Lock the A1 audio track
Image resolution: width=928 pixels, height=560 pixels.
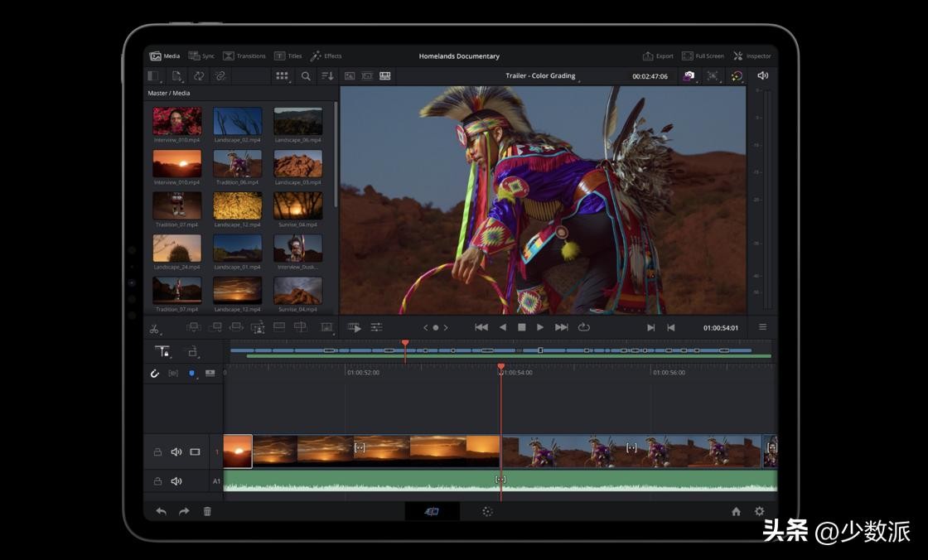click(157, 481)
